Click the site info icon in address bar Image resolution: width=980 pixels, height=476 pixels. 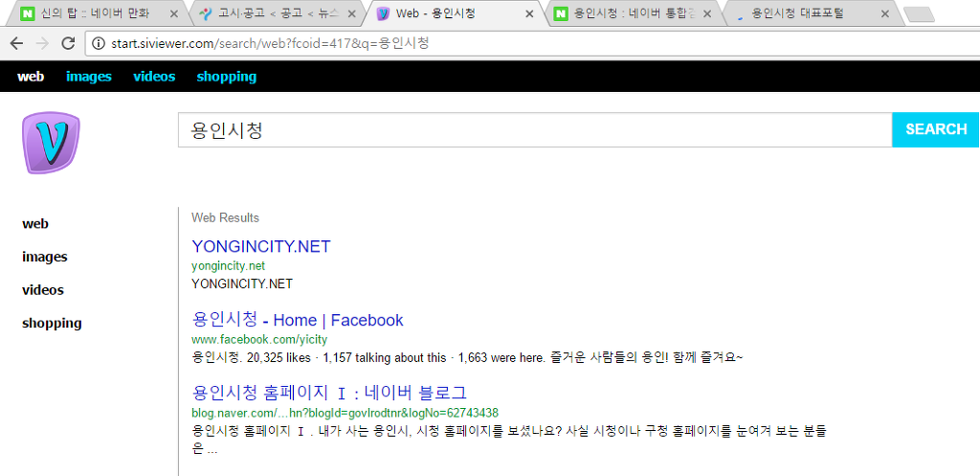click(98, 43)
